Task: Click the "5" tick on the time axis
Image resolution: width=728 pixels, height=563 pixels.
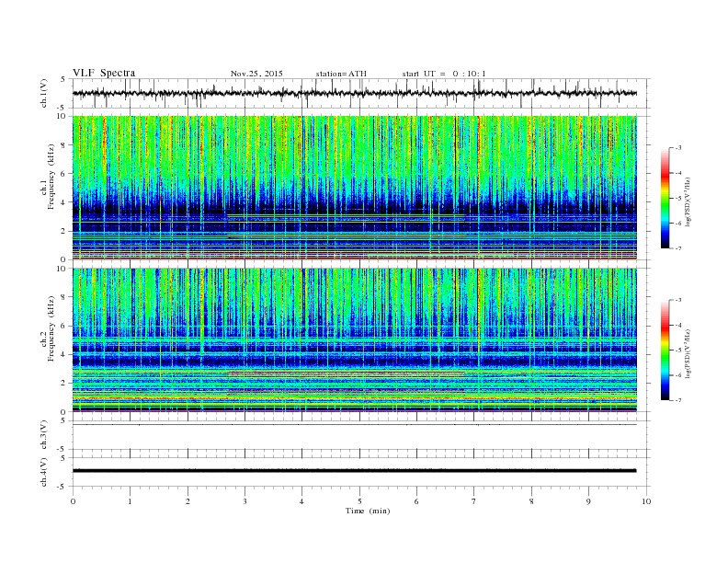Action: point(359,501)
